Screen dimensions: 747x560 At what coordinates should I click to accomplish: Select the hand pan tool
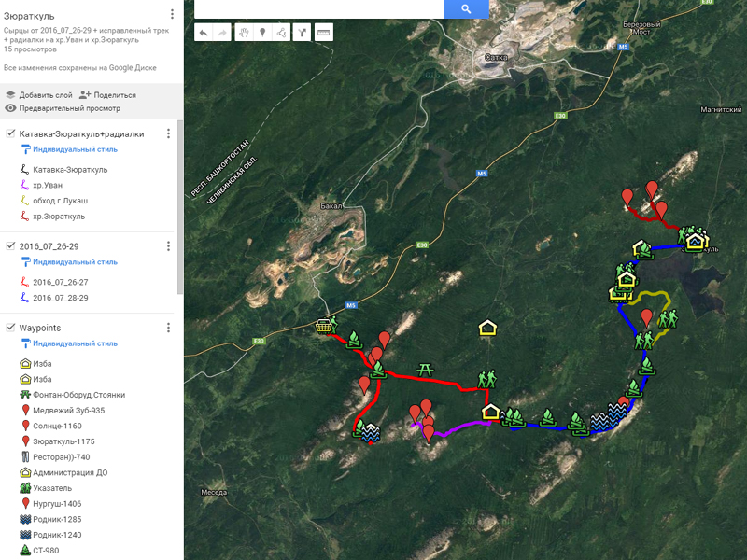tap(243, 33)
